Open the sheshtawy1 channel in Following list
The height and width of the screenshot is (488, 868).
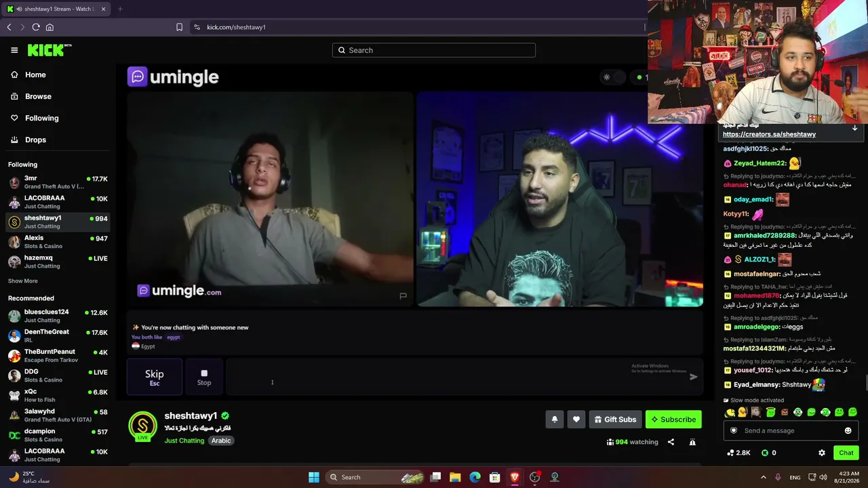(58, 222)
